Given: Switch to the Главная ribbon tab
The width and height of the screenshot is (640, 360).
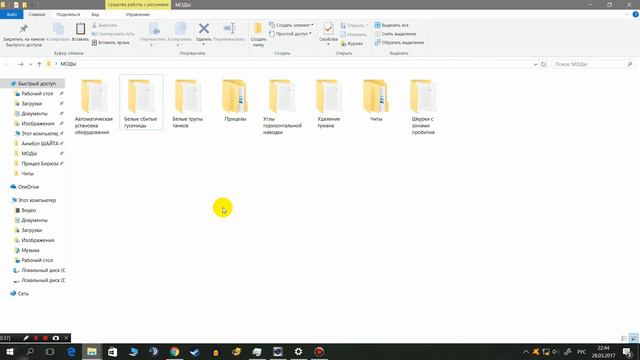Looking at the screenshot, I should (37, 14).
